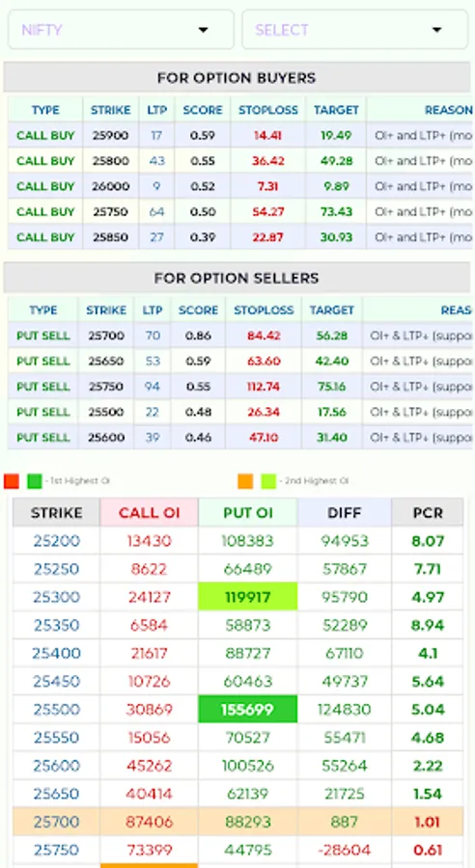Click target value 19.49

point(336,136)
